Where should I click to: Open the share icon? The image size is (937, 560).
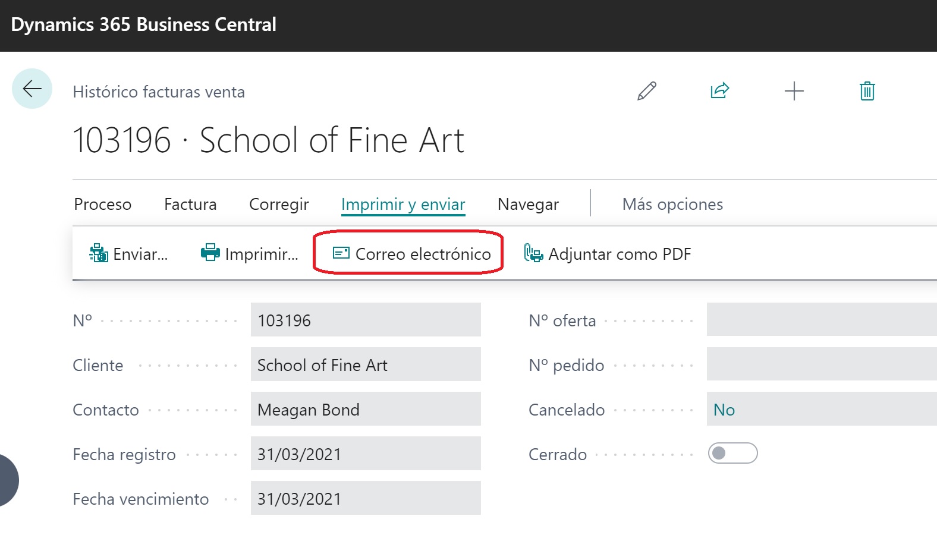[x=720, y=91]
